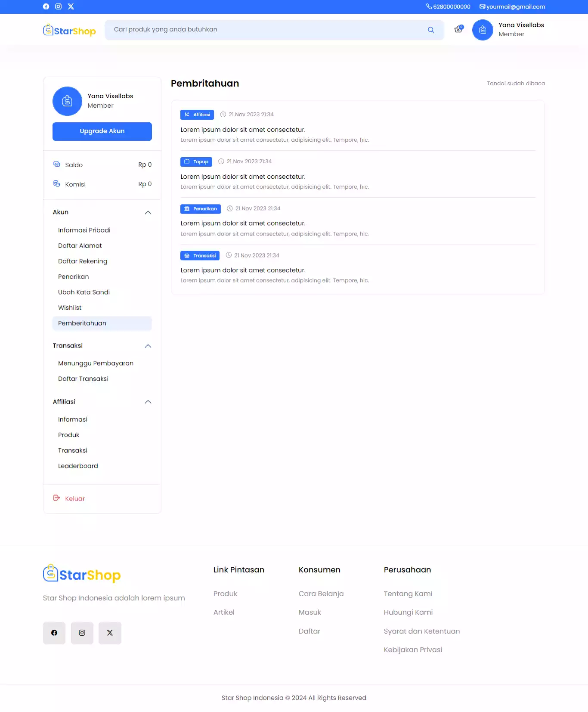Go to Wishlist in sidebar

[70, 308]
